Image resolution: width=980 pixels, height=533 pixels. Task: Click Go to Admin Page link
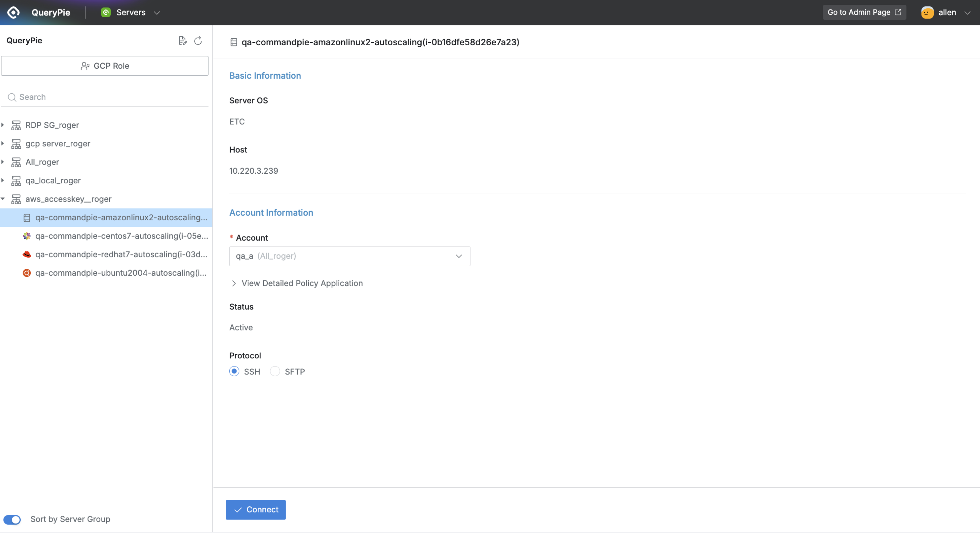pyautogui.click(x=864, y=12)
